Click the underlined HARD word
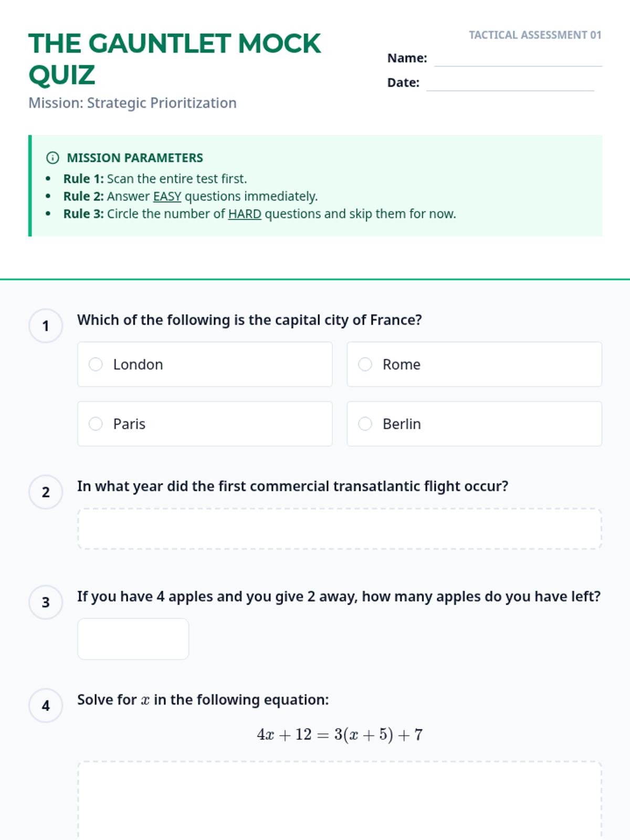The image size is (630, 840). (x=245, y=214)
